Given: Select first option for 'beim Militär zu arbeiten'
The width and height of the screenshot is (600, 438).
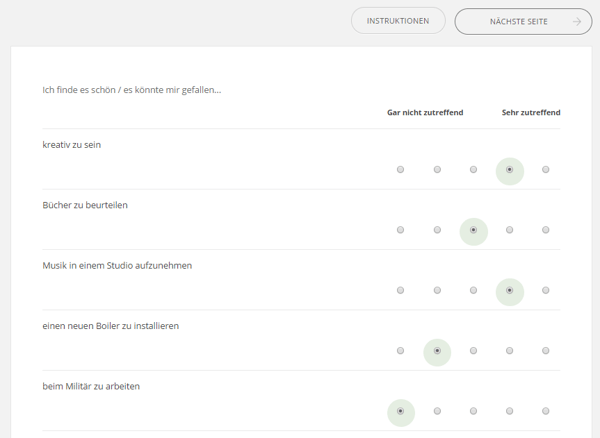Looking at the screenshot, I should point(400,411).
